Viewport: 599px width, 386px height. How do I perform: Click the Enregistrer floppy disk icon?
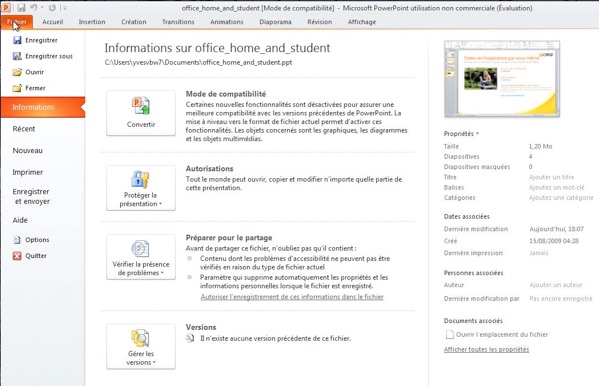[x=17, y=40]
